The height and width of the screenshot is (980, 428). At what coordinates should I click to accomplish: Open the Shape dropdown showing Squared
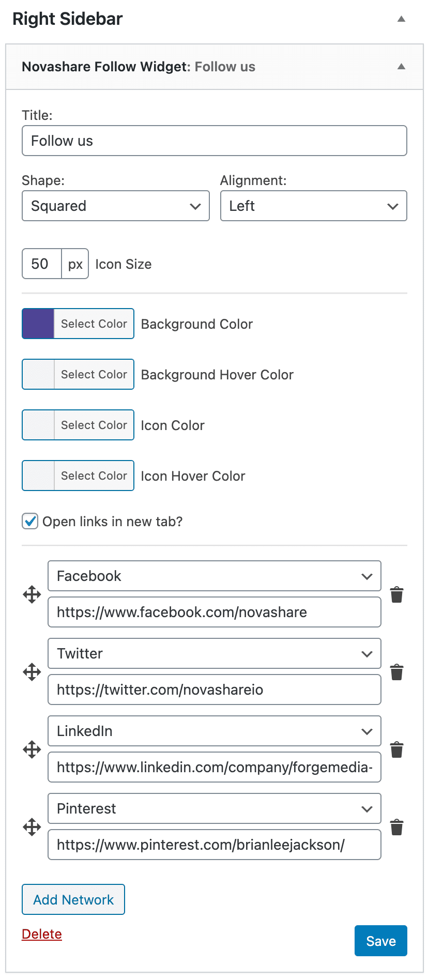(115, 206)
